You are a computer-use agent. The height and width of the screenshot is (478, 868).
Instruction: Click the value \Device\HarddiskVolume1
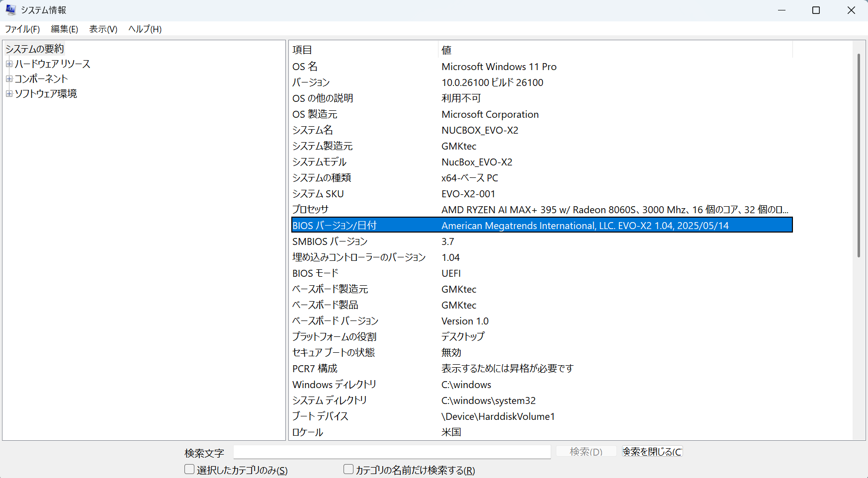pyautogui.click(x=498, y=416)
